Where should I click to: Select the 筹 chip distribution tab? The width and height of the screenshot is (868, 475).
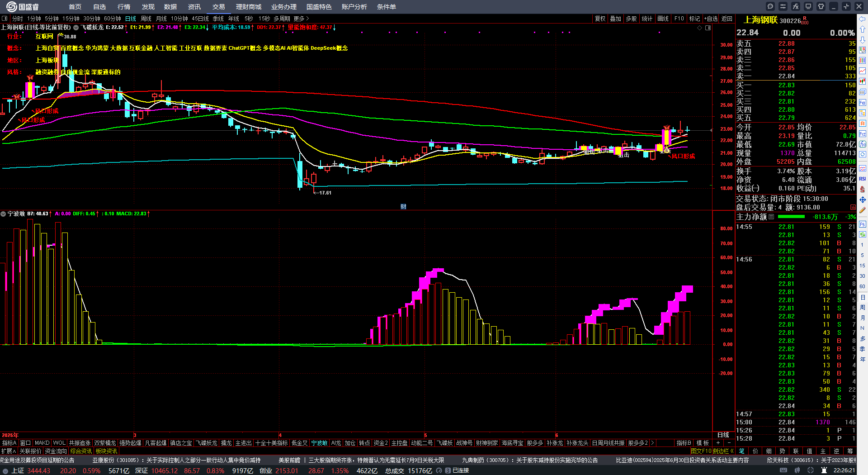pos(850,451)
